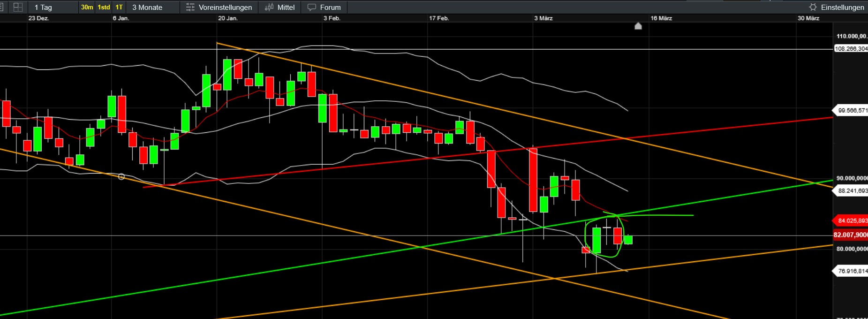This screenshot has width=868, height=319.
Task: Select the 1std interval shortcut
Action: pyautogui.click(x=104, y=7)
